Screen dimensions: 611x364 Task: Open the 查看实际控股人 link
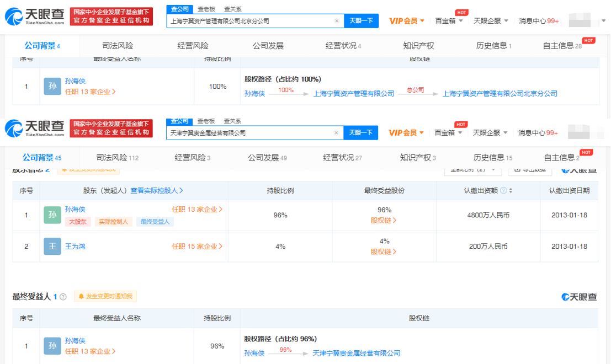(157, 190)
